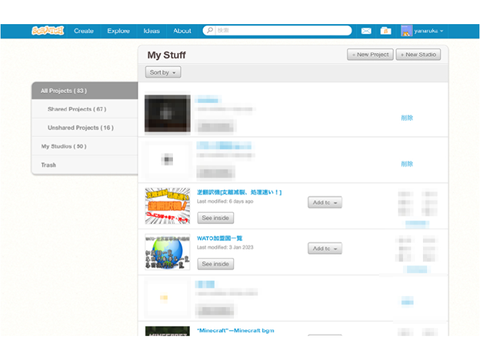Image resolution: width=480 pixels, height=360 pixels.
Task: Click the New Project button
Action: pyautogui.click(x=370, y=54)
